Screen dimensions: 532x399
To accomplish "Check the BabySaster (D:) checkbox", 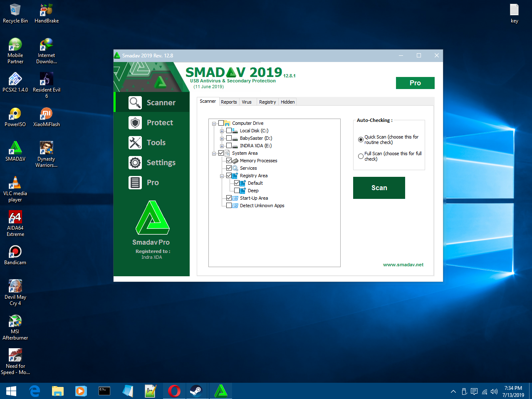I will pyautogui.click(x=229, y=138).
